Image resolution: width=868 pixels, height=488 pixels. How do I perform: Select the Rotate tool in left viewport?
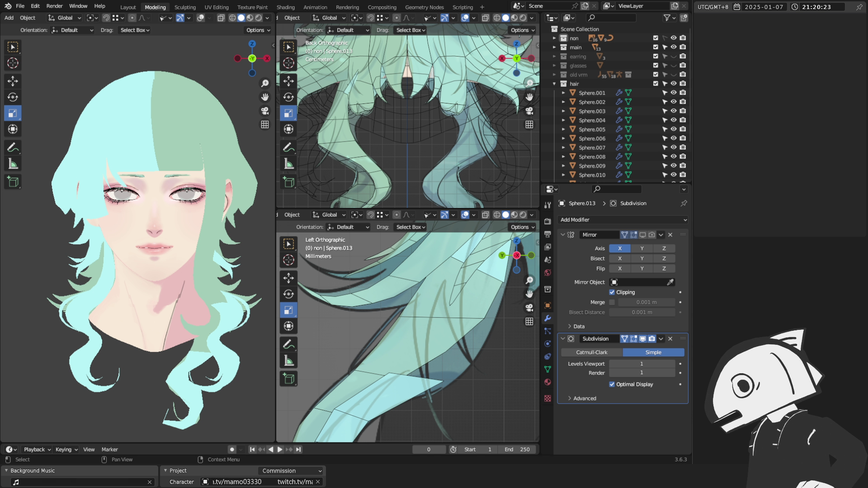coord(13,97)
